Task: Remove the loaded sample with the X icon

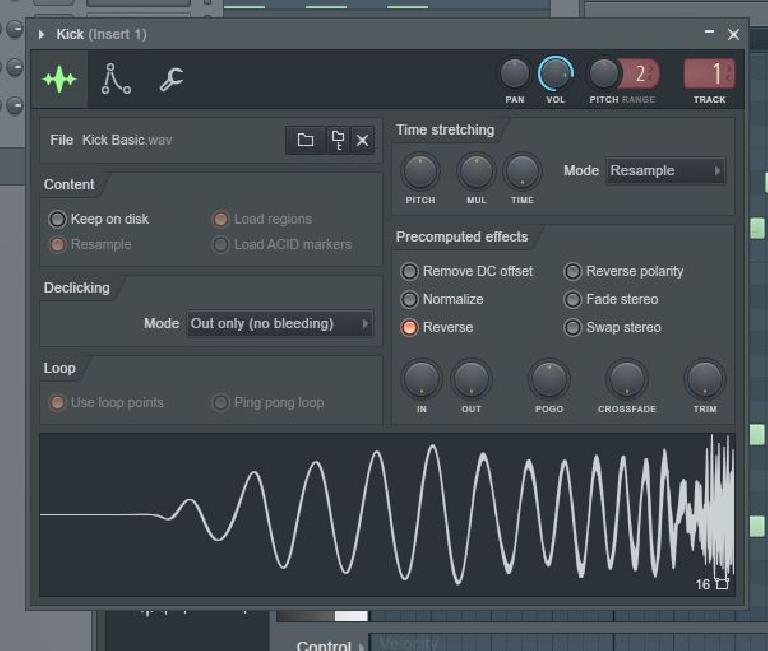Action: click(x=362, y=141)
